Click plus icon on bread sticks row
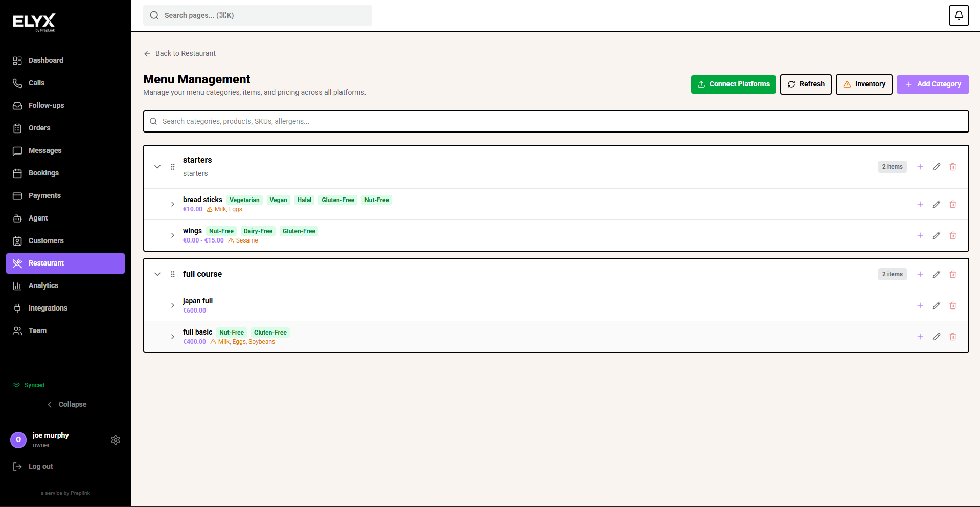The image size is (980, 507). pyautogui.click(x=920, y=204)
